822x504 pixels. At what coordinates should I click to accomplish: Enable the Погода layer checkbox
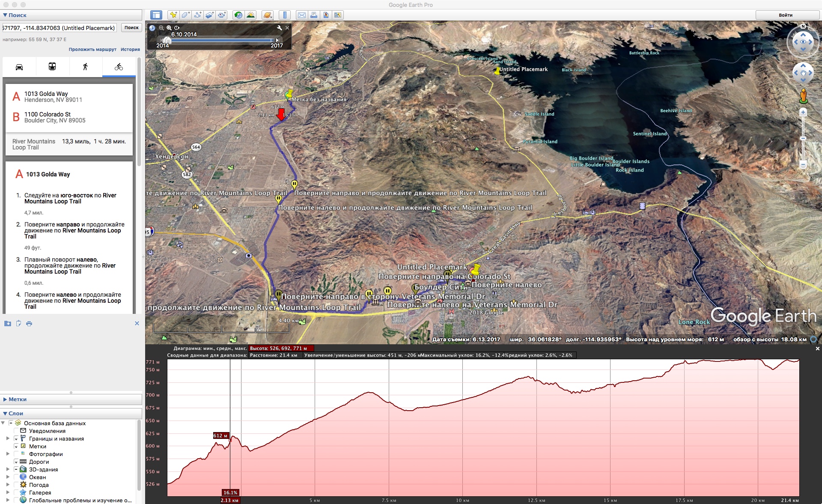(x=16, y=485)
